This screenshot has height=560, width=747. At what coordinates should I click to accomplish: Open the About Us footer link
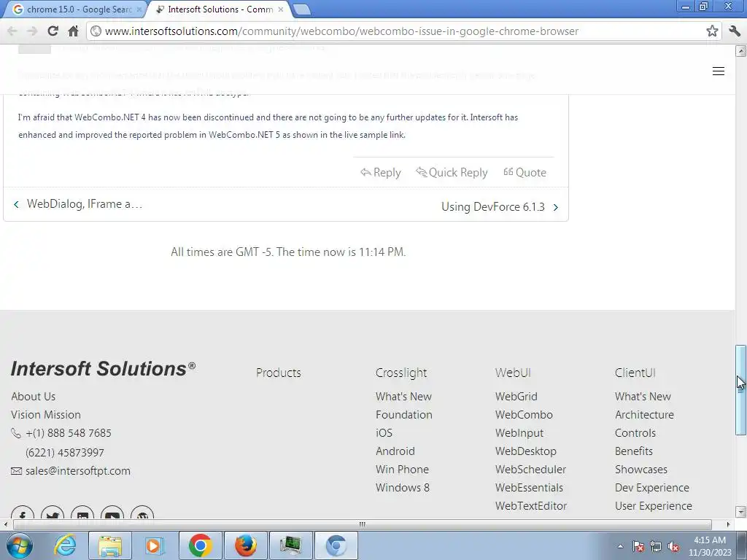pyautogui.click(x=34, y=397)
